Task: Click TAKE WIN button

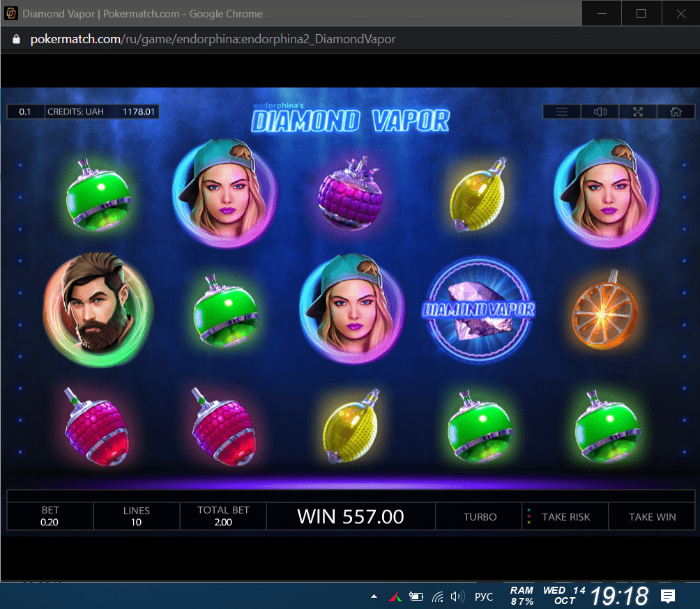Action: [x=652, y=516]
